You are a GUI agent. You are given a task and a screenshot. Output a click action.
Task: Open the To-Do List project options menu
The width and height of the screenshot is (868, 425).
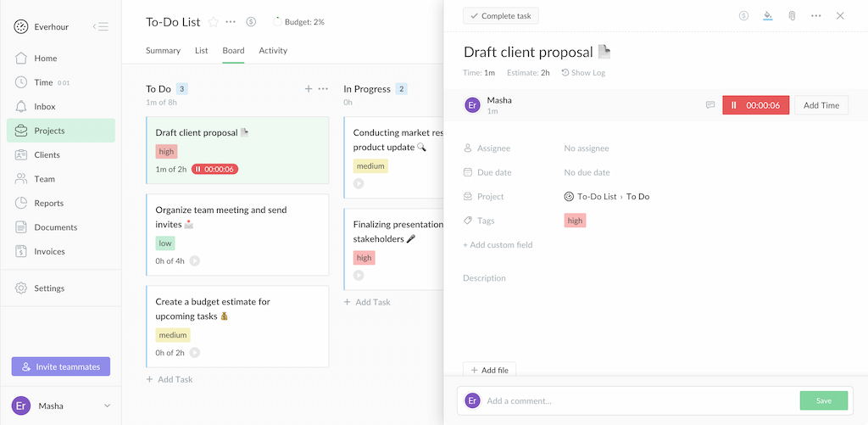[x=231, y=22]
